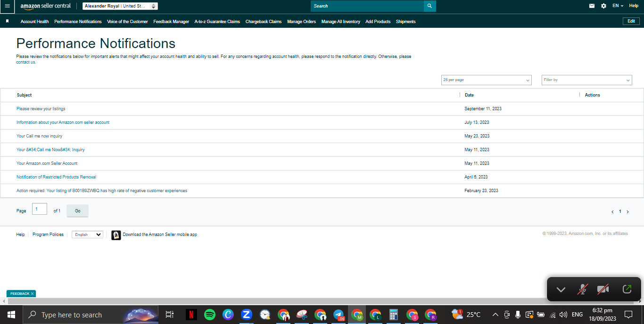644x324 pixels.
Task: Open Shipments in the navigation bar
Action: click(406, 22)
